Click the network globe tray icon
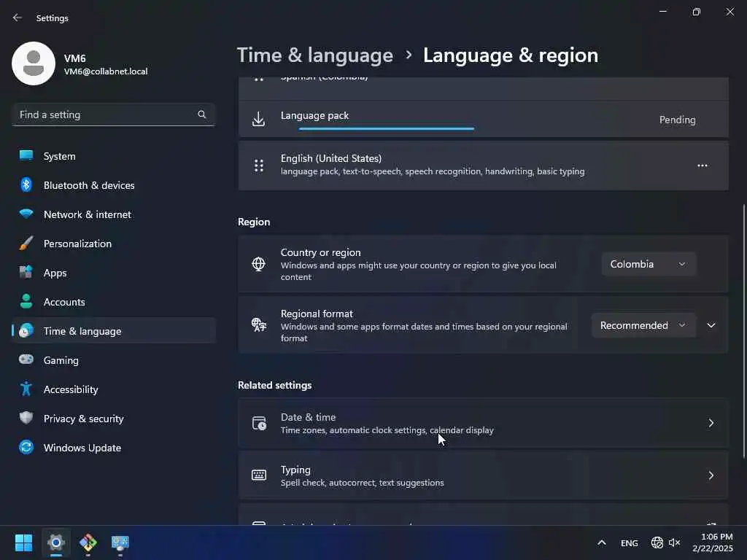The image size is (747, 560). [x=657, y=542]
